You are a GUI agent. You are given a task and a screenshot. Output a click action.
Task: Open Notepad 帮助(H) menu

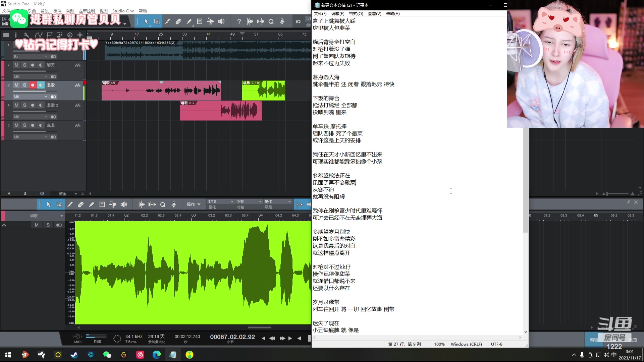point(393,14)
